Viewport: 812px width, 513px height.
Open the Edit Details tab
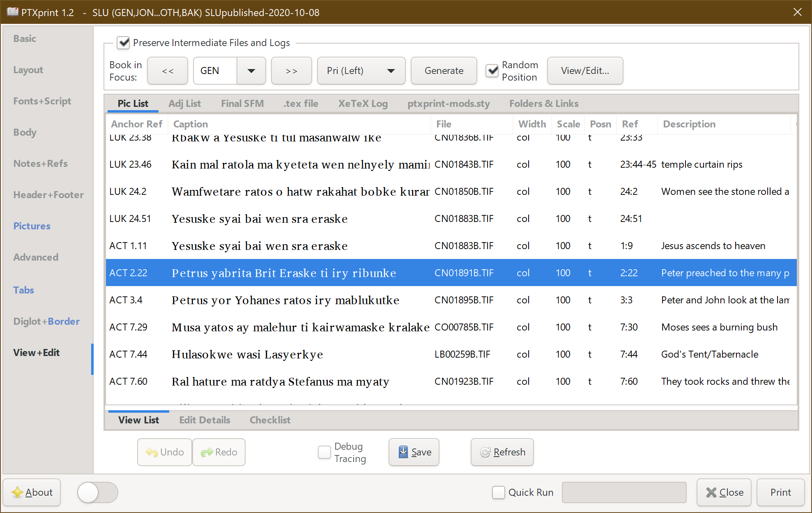[x=204, y=420]
